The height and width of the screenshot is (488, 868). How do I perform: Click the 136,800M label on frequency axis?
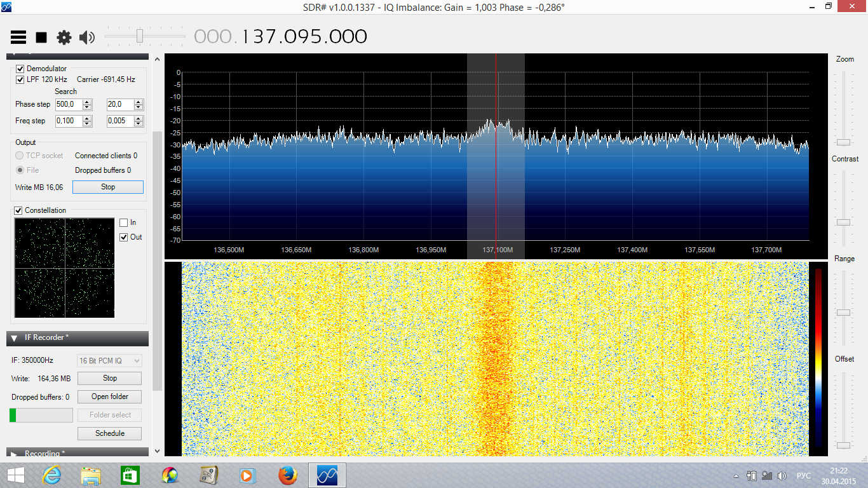click(363, 250)
